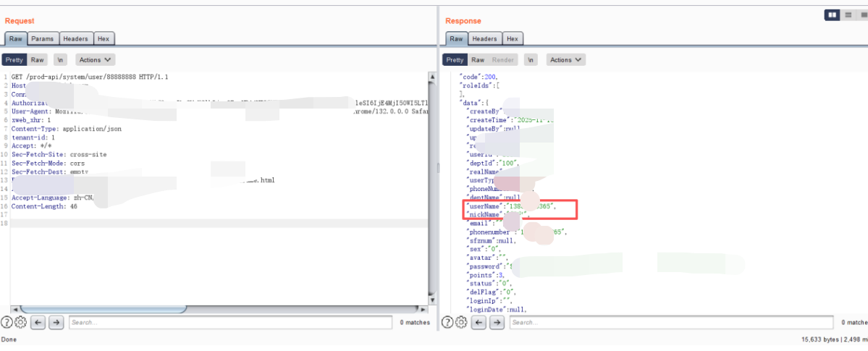The image size is (868, 351).
Task: Click the Content-Length: 46 line
Action: [x=44, y=206]
